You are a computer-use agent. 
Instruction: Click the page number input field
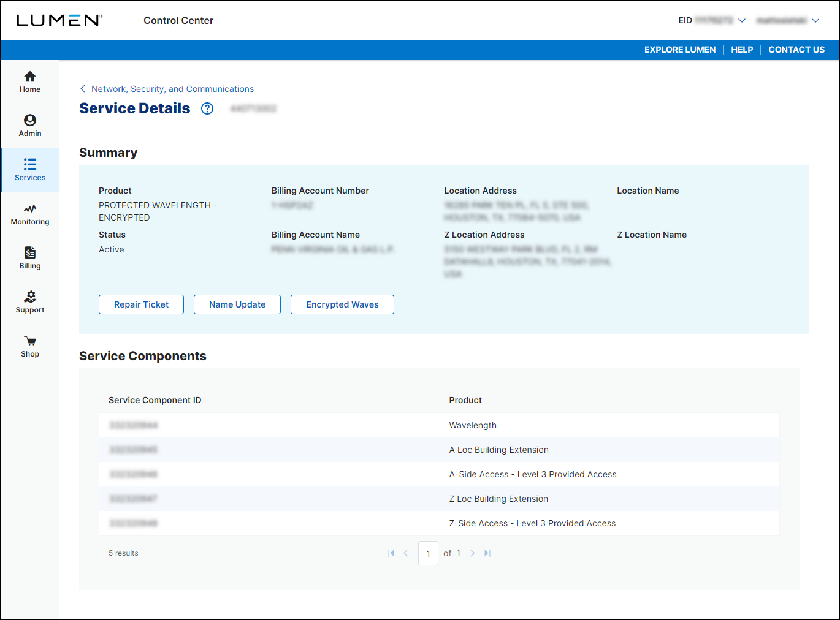(x=428, y=553)
